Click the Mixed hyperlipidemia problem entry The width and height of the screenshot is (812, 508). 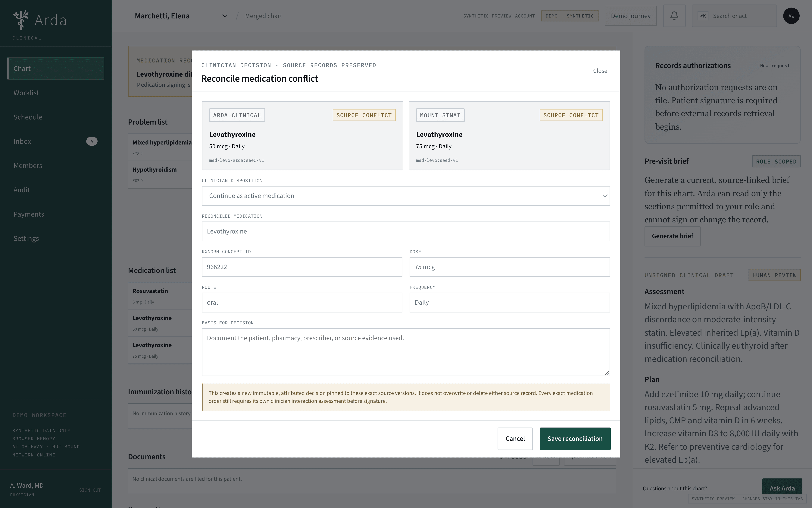[160, 147]
